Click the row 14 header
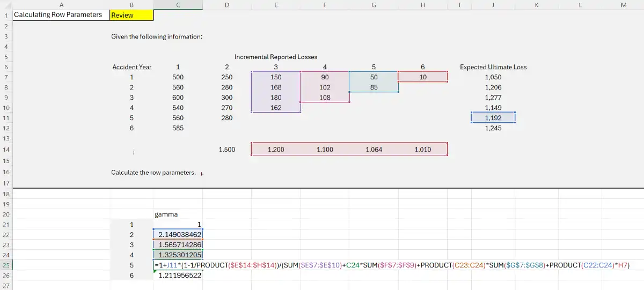Screen dimensions: 644x290 [x=5, y=150]
